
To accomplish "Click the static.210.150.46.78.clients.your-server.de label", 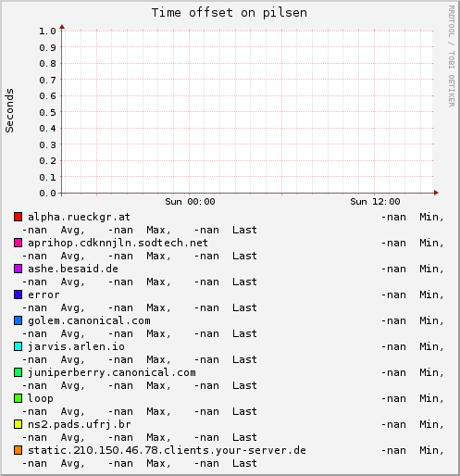I will pos(167,450).
